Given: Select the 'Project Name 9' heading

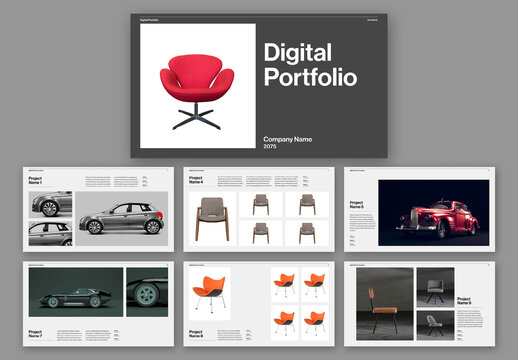Looking at the screenshot, I should point(464,301).
